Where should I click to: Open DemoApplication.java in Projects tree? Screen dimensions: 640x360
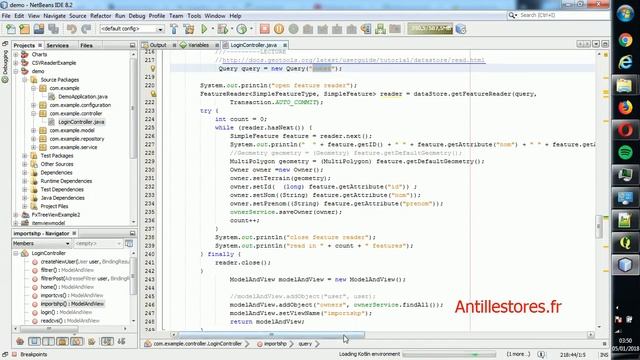click(x=83, y=97)
